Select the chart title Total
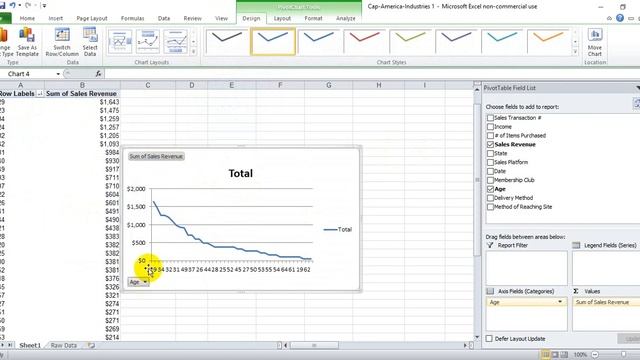 (x=240, y=173)
